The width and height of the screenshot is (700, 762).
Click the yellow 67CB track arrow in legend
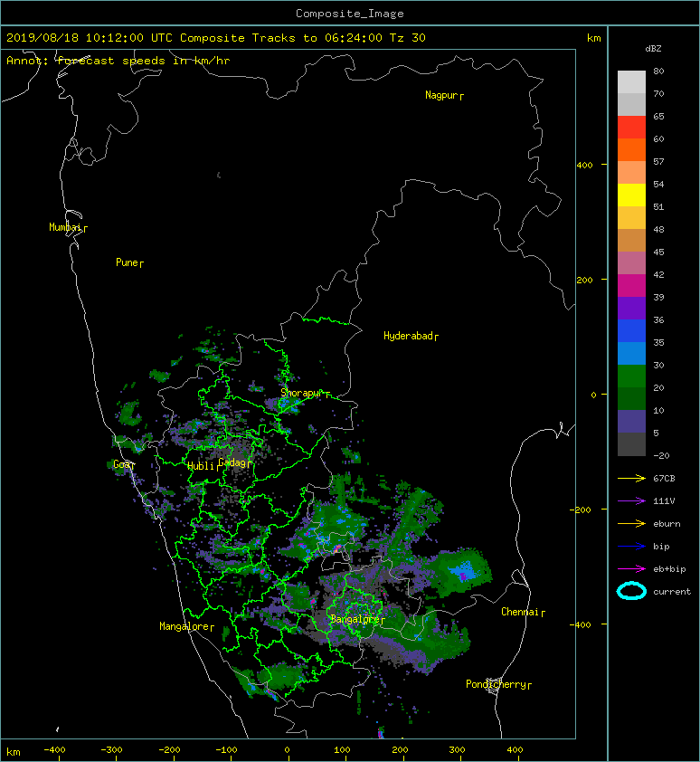coord(631,479)
